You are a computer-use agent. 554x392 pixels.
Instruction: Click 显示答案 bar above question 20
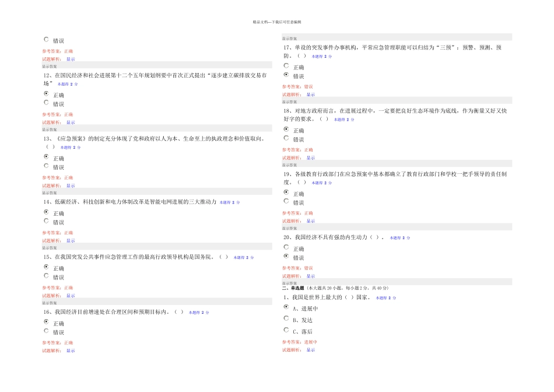pos(397,227)
